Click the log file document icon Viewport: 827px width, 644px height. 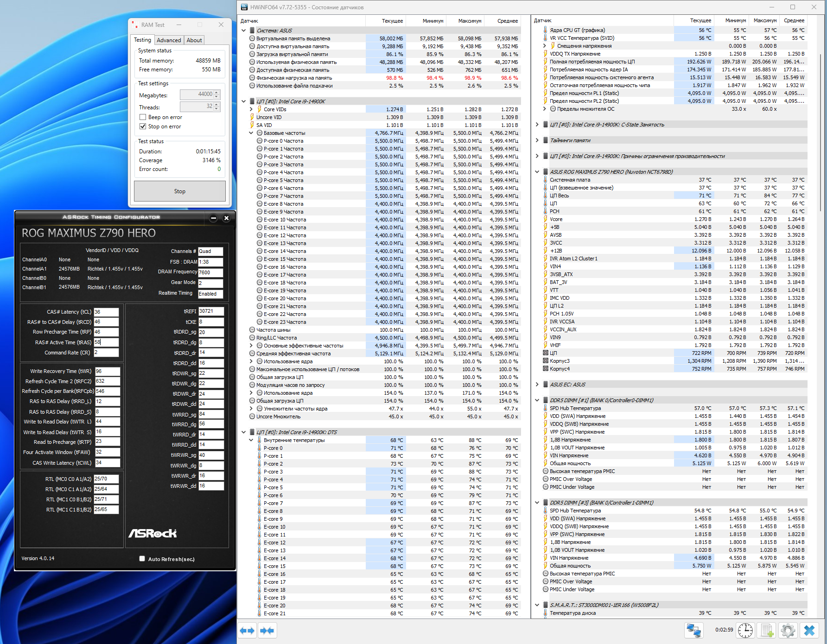tap(767, 631)
